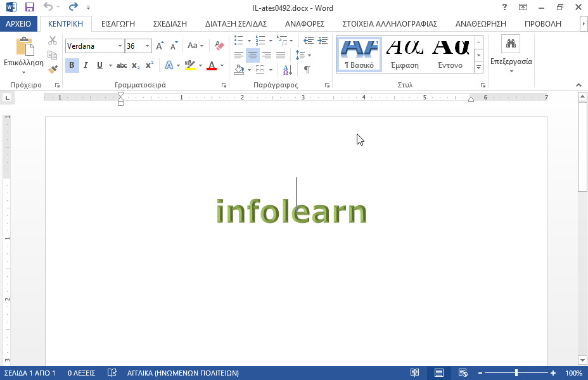Apply yellow text highlight color
This screenshot has width=588, height=380.
coord(190,66)
